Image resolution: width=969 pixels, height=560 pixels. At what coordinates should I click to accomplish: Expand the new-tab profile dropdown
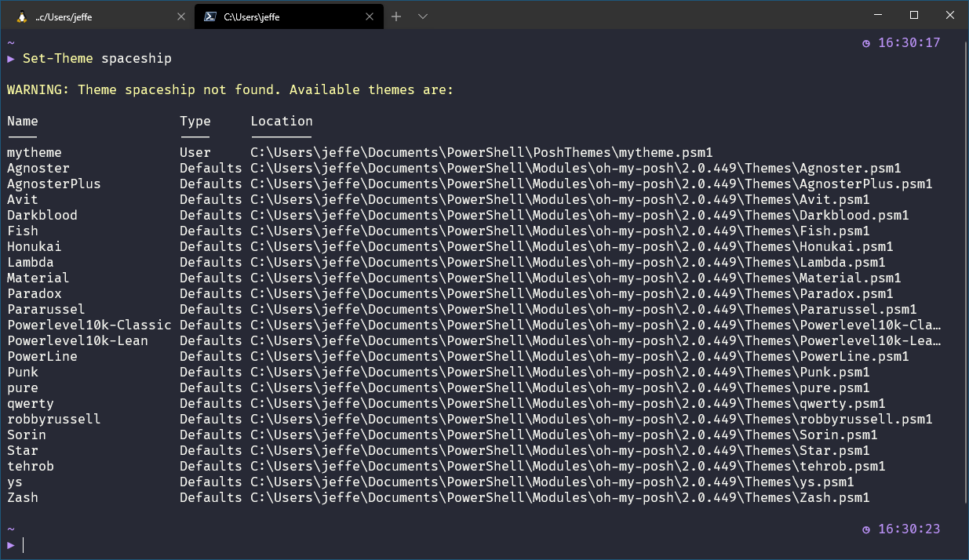tap(422, 16)
